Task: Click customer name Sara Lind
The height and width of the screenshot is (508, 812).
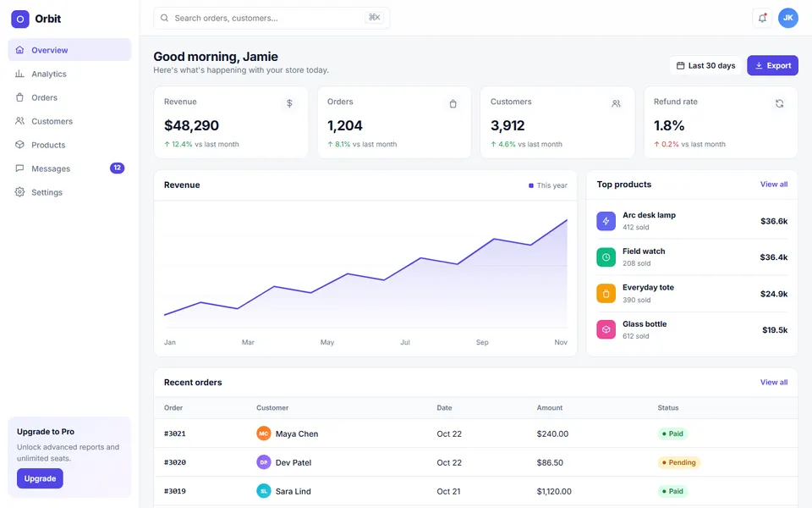Action: [x=294, y=491]
